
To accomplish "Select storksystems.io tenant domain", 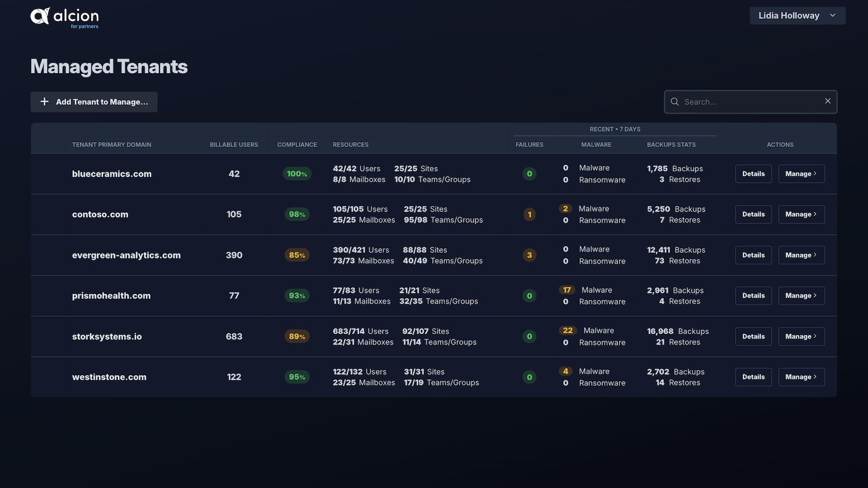I will (x=107, y=337).
